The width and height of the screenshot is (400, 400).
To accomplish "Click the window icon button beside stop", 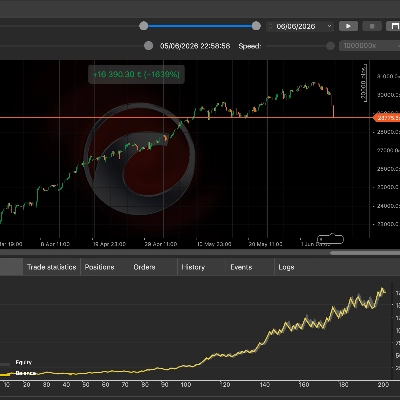I will [x=394, y=26].
